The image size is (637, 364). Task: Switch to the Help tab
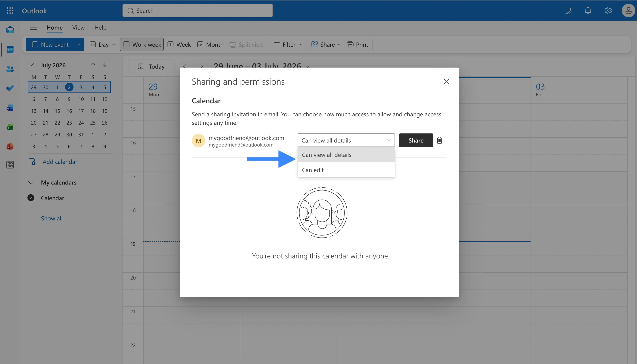(101, 27)
